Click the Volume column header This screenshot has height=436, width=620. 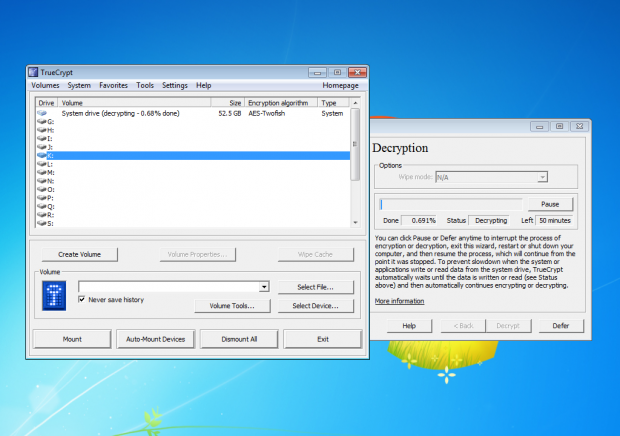pyautogui.click(x=134, y=103)
